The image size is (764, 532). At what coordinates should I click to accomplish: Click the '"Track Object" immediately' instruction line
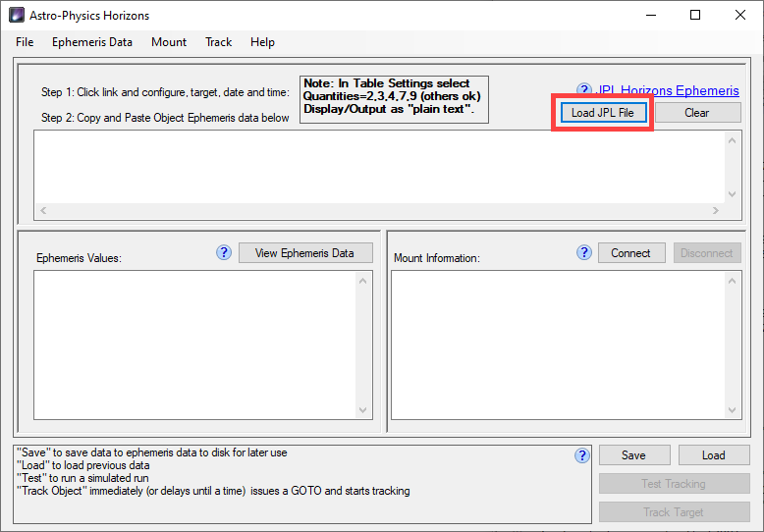tap(213, 491)
